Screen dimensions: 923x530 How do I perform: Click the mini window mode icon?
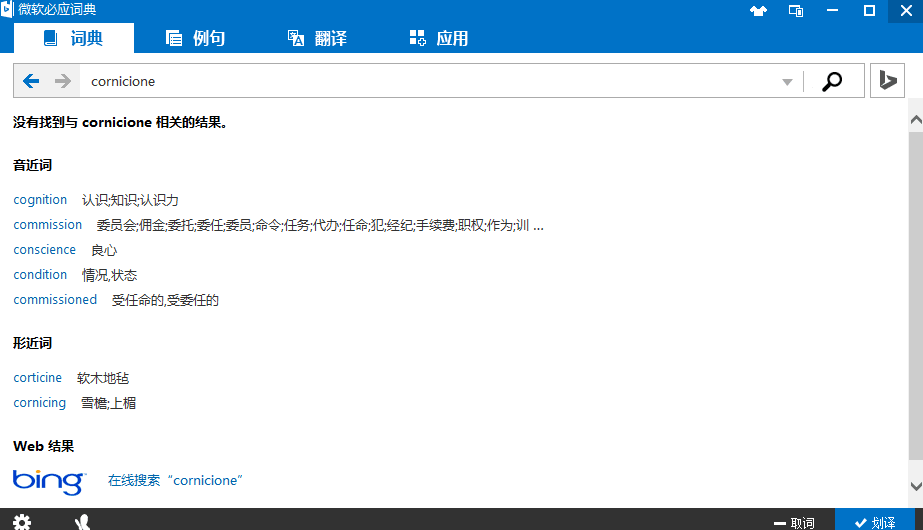click(796, 11)
